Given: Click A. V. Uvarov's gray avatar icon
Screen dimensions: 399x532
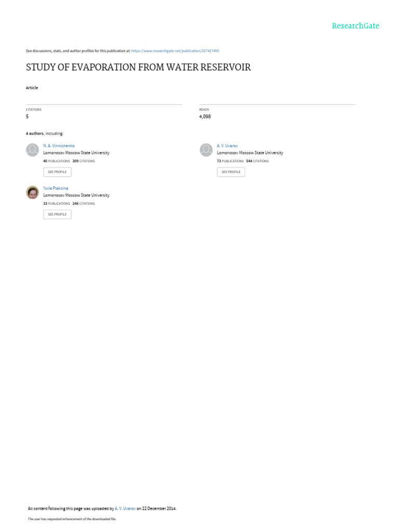Looking at the screenshot, I should pos(206,150).
